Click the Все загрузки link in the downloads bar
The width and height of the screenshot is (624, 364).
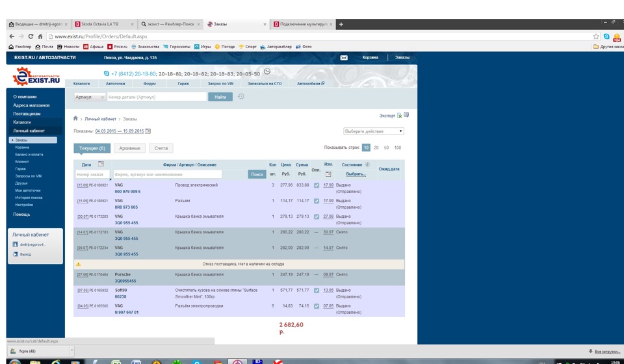[607, 351]
